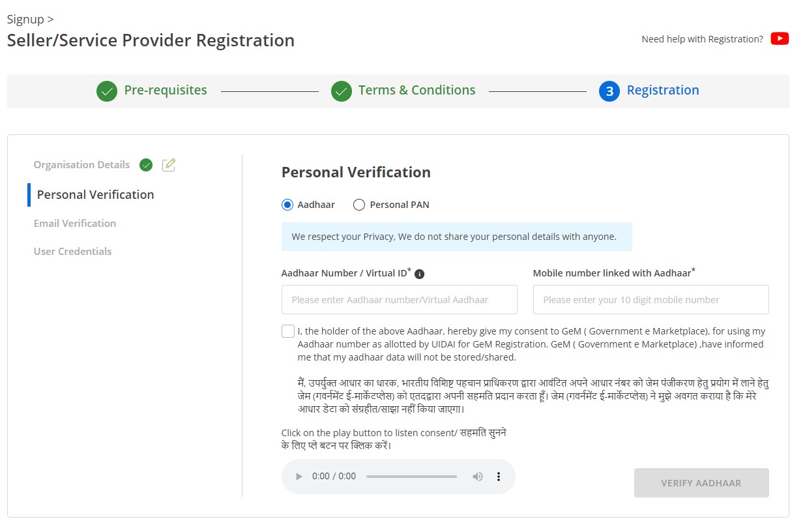The height and width of the screenshot is (532, 805).
Task: Edit Organisation Details using pencil icon
Action: click(169, 165)
